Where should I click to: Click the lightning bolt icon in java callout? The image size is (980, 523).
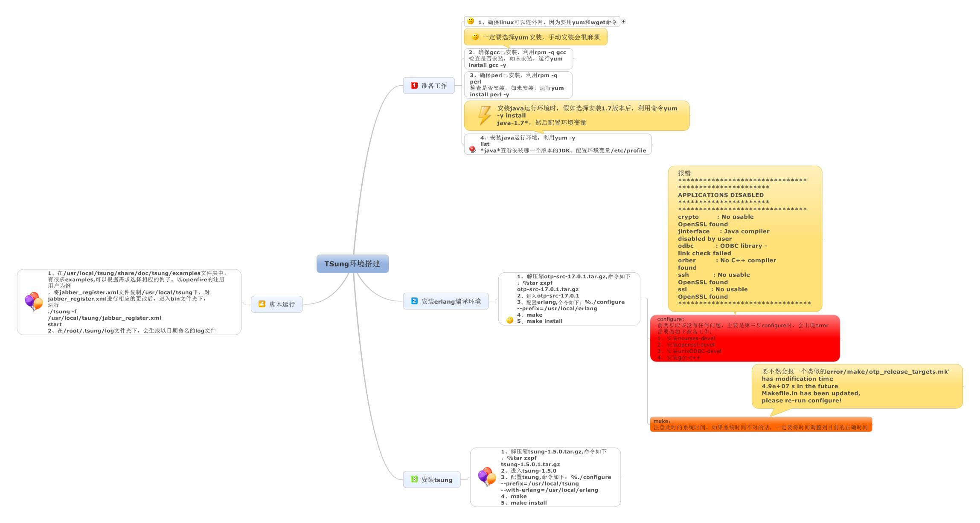click(x=484, y=115)
